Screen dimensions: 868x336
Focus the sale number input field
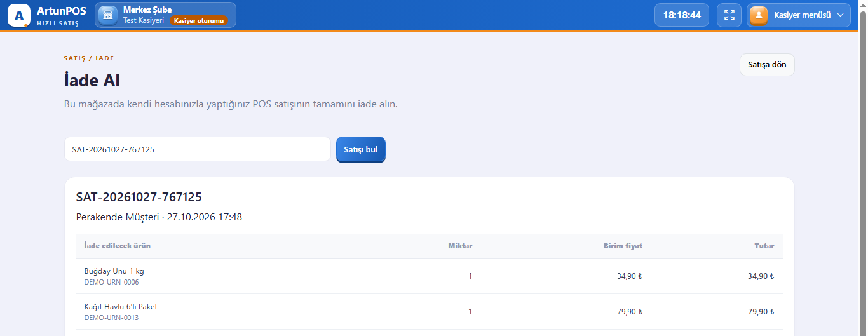pos(198,149)
